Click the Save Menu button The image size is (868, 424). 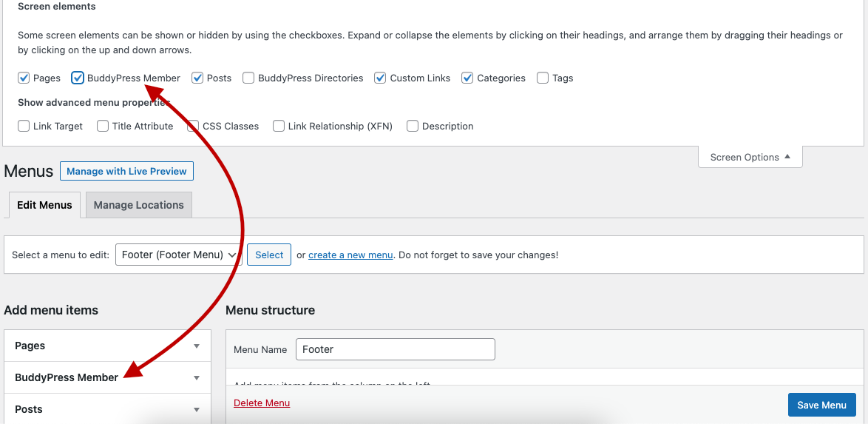(822, 406)
